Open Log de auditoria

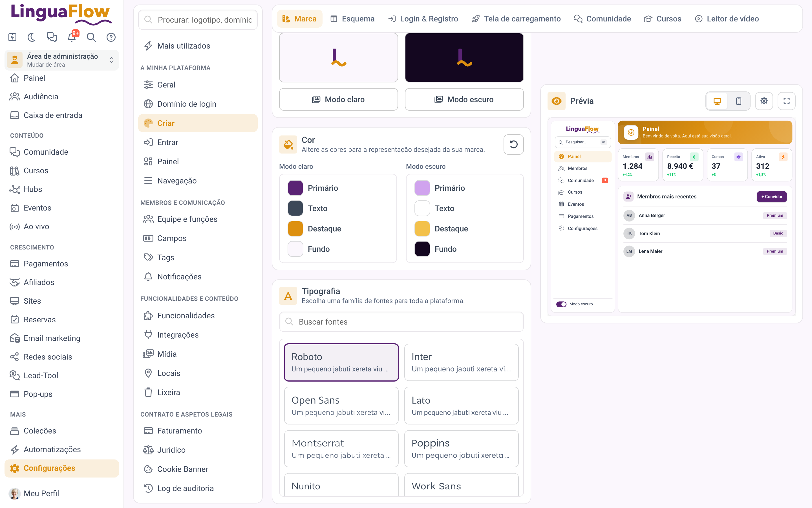click(198, 488)
